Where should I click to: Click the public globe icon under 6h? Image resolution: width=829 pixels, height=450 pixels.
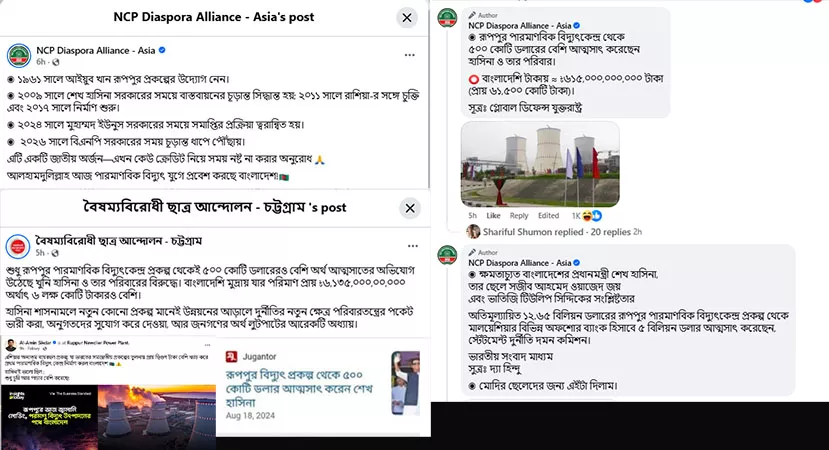[x=56, y=62]
